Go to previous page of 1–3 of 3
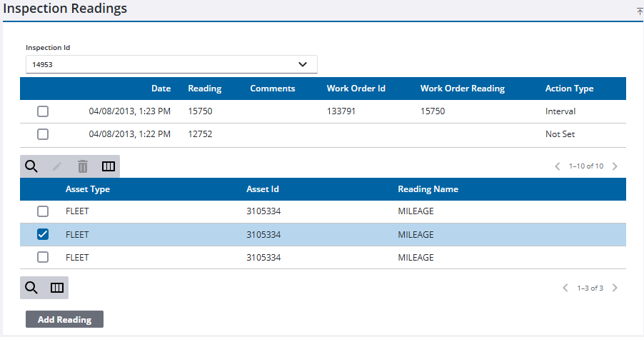This screenshot has width=644, height=337. tap(565, 288)
